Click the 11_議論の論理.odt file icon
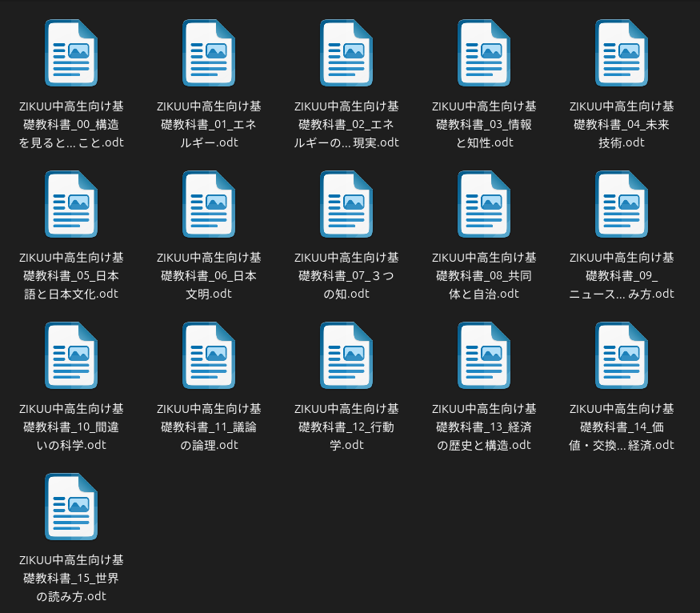This screenshot has width=700, height=613. coord(209,355)
